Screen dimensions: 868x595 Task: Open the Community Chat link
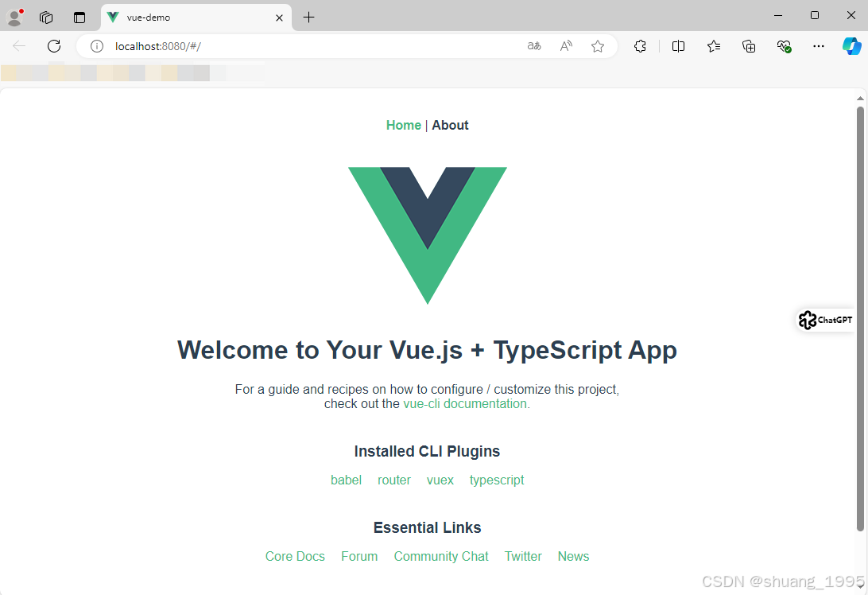click(x=441, y=556)
